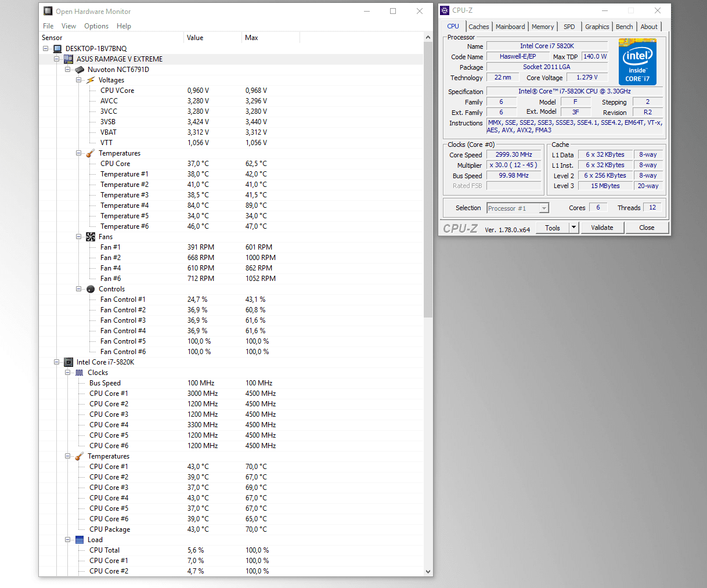Click the ASUS RAMPAGE V EXTREME motherboard icon
Screen dimensions: 707x588
pos(68,59)
